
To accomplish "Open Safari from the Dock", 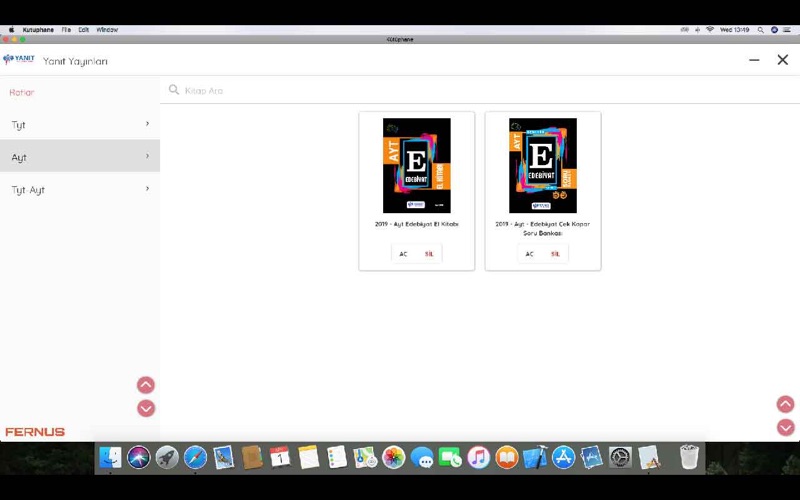I will (195, 457).
